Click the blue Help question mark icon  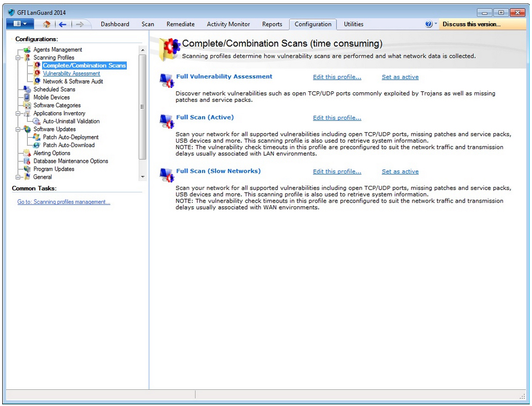(x=428, y=24)
